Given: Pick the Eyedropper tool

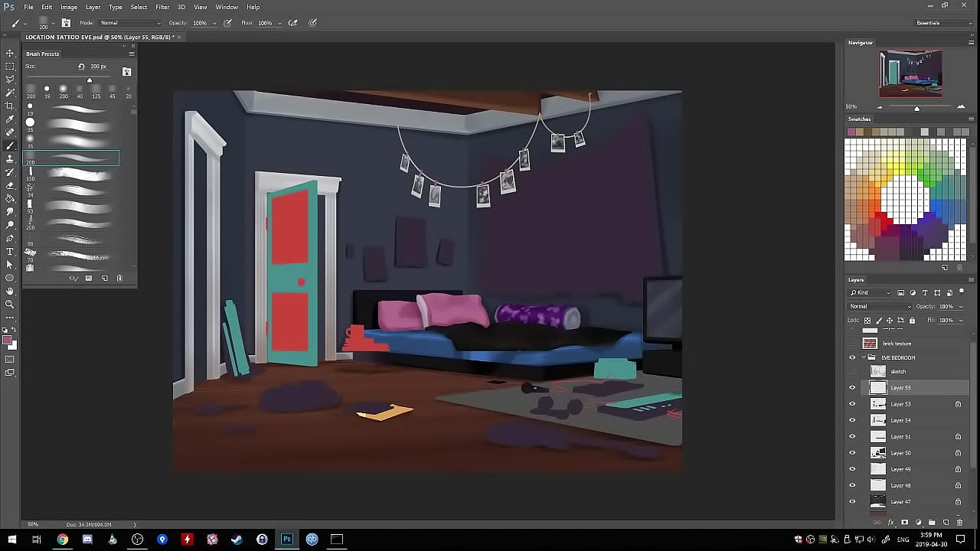Looking at the screenshot, I should [x=10, y=119].
